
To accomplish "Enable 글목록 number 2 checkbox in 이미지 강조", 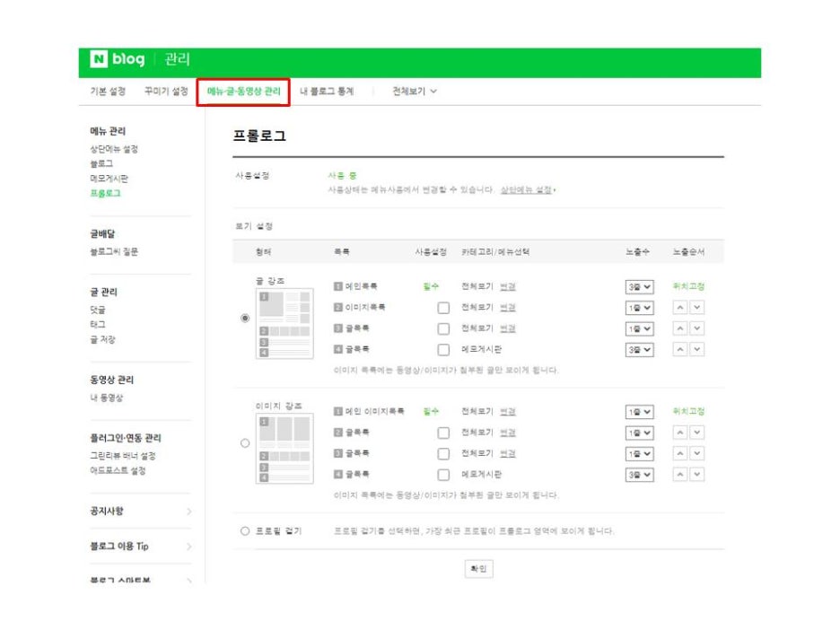I will 443,433.
